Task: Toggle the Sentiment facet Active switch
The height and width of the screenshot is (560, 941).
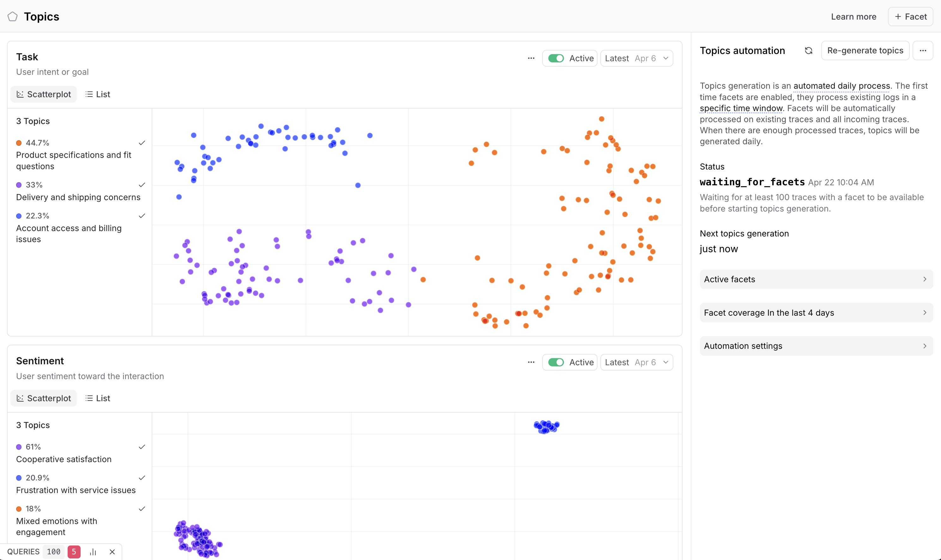Action: click(556, 362)
